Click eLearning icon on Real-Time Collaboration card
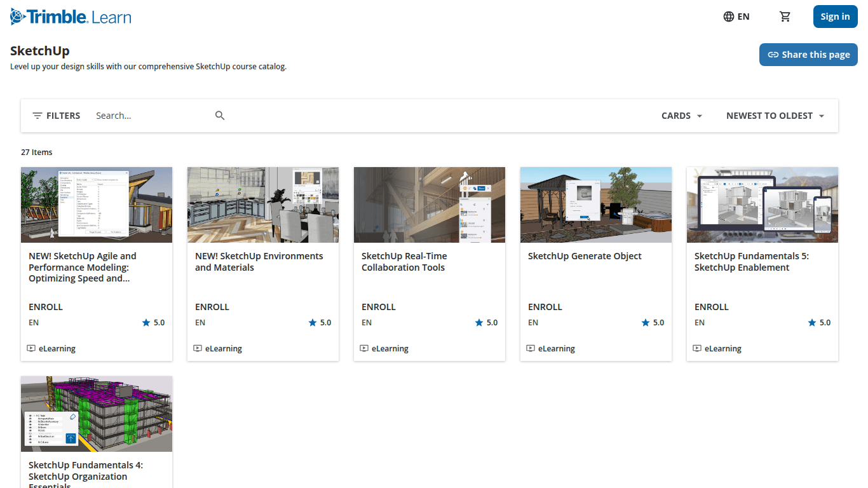 click(x=364, y=348)
